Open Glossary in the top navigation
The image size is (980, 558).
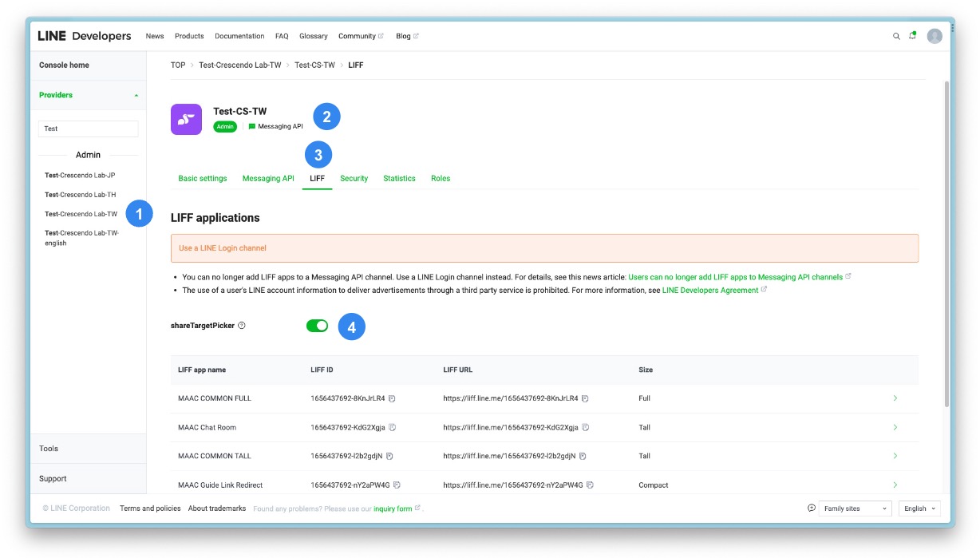pos(314,36)
